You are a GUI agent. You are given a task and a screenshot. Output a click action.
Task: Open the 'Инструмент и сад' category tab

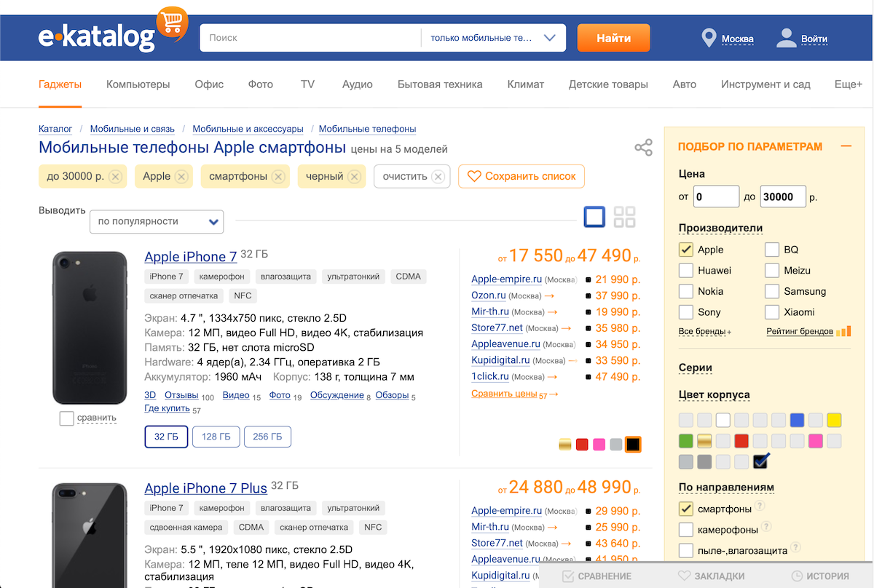[x=765, y=84]
